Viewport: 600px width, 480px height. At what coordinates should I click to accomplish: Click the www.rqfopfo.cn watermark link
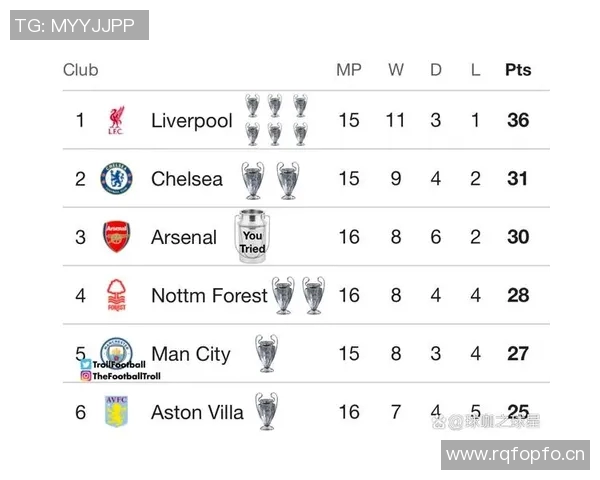pyautogui.click(x=515, y=455)
